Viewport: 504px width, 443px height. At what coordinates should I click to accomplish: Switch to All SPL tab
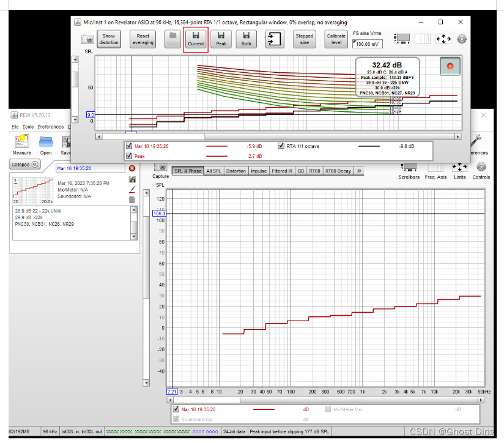213,171
